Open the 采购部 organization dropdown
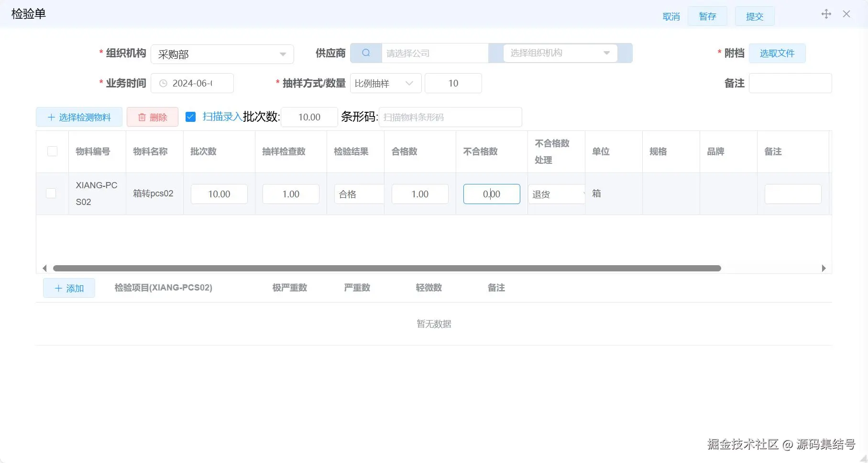Screen dimensions: 868x463 coord(282,54)
